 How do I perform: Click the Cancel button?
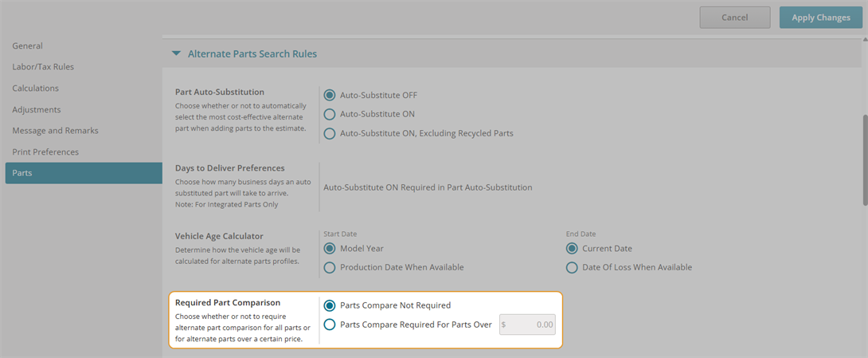coord(734,18)
